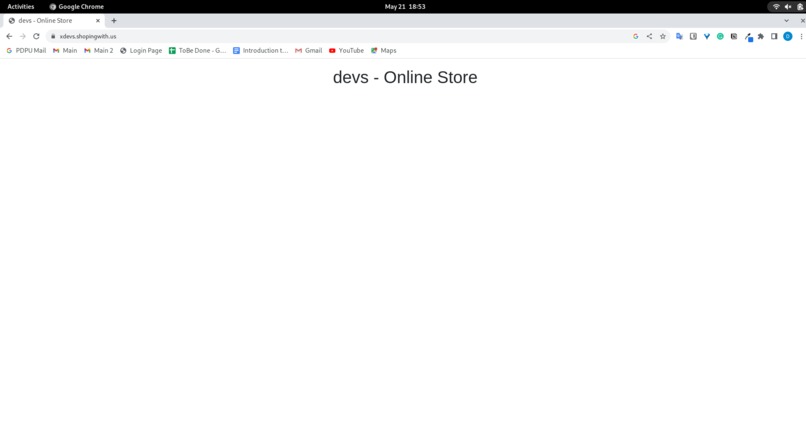View site info via the lock icon
Screen dimensions: 806x426
pyautogui.click(x=53, y=36)
